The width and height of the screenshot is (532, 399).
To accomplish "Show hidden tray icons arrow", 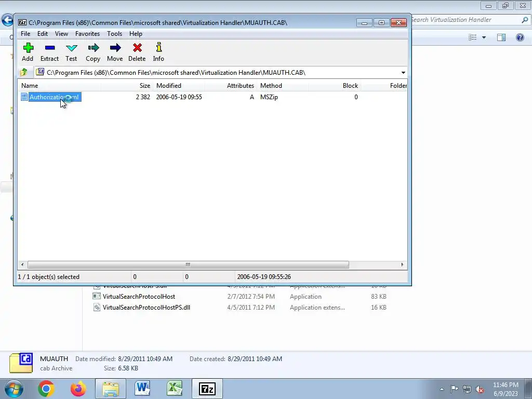I will pos(442,389).
